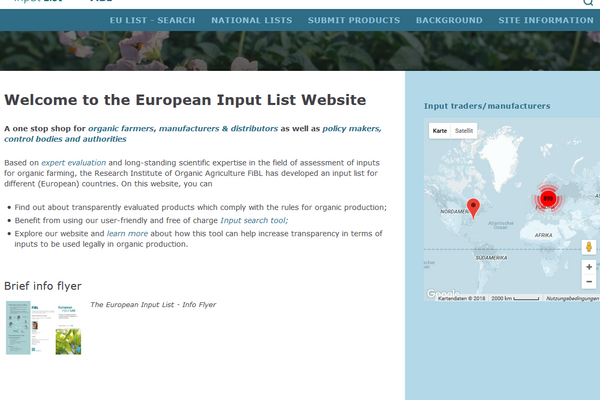Switch map to Karte view
The image size is (600, 400).
(440, 131)
